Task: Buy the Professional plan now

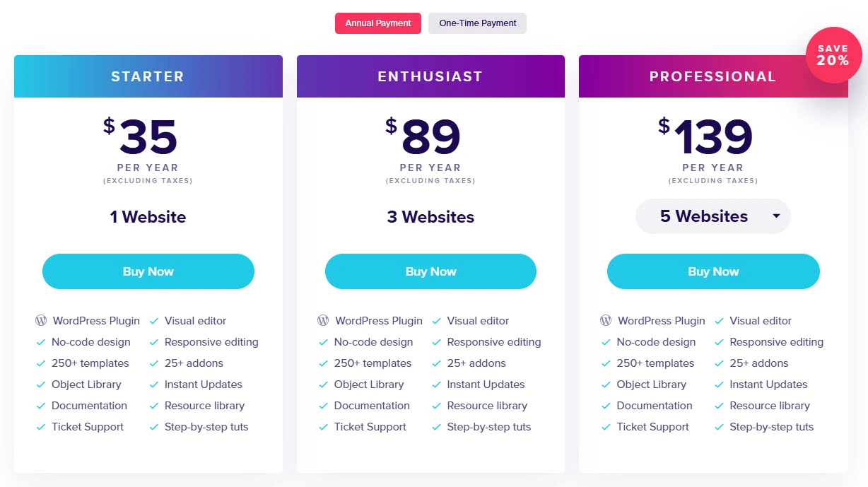Action: (x=713, y=271)
